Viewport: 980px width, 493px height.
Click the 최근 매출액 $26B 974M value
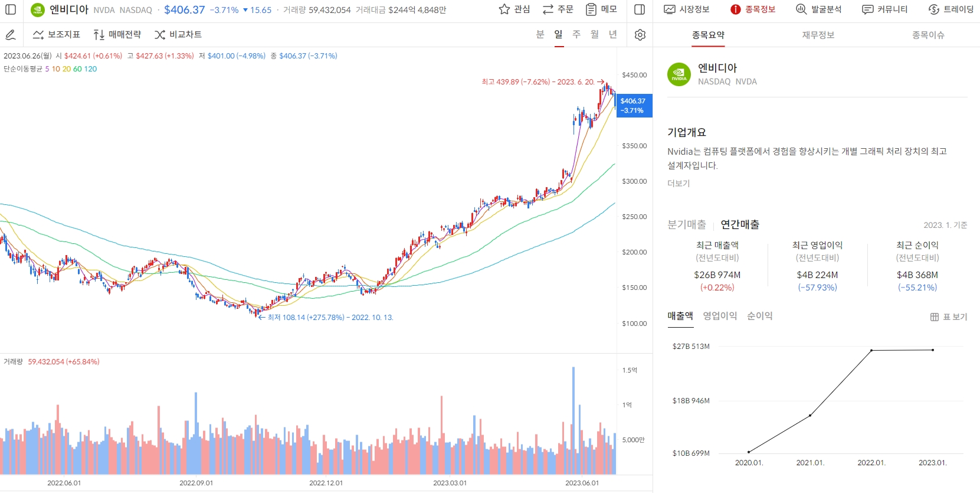click(x=717, y=275)
